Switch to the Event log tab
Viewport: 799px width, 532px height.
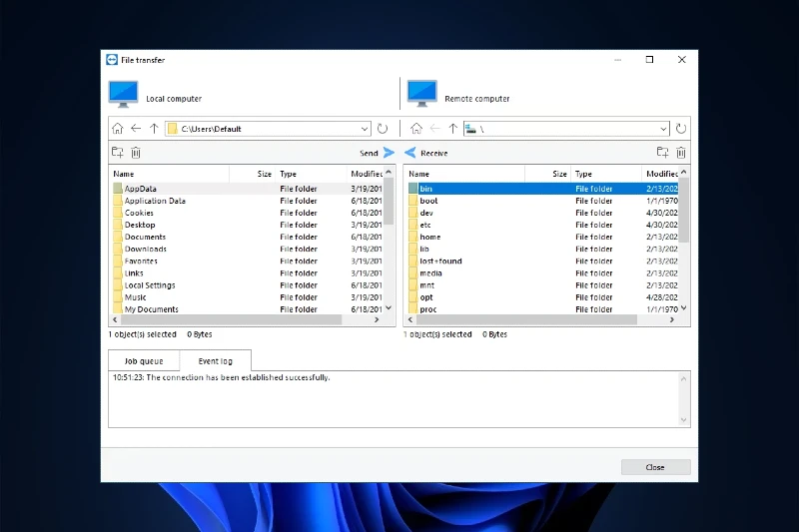(215, 361)
